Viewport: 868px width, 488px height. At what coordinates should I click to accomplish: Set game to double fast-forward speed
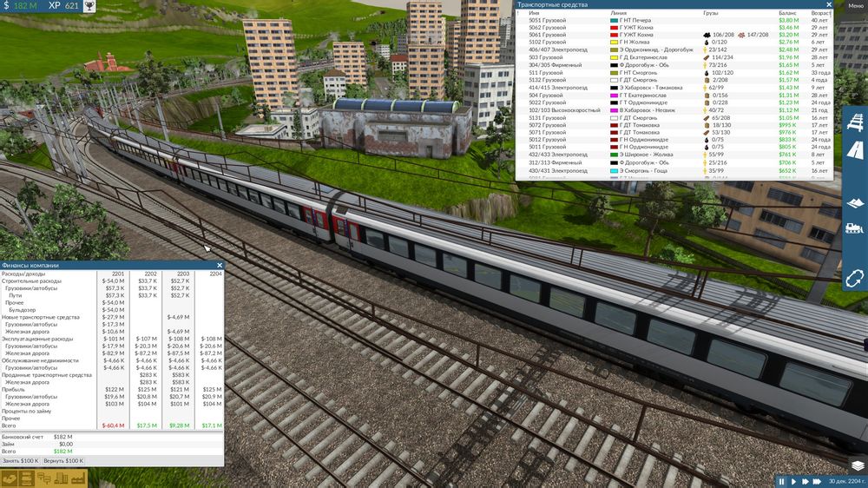(x=805, y=482)
